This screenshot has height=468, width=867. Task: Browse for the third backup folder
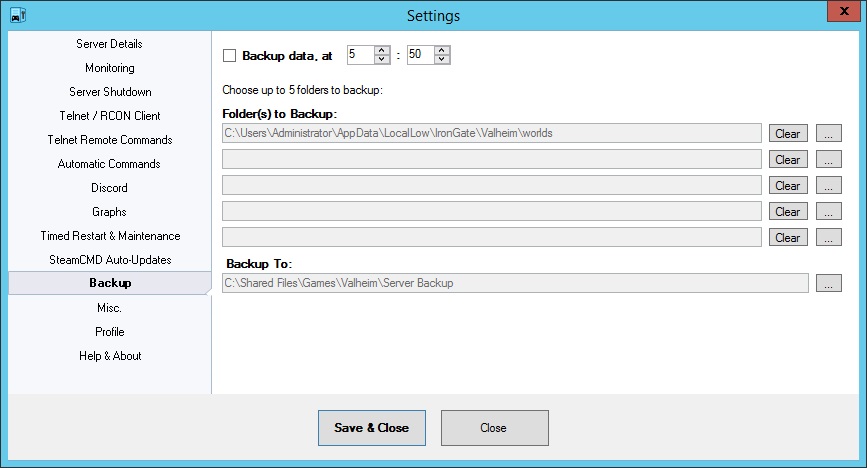[x=829, y=186]
